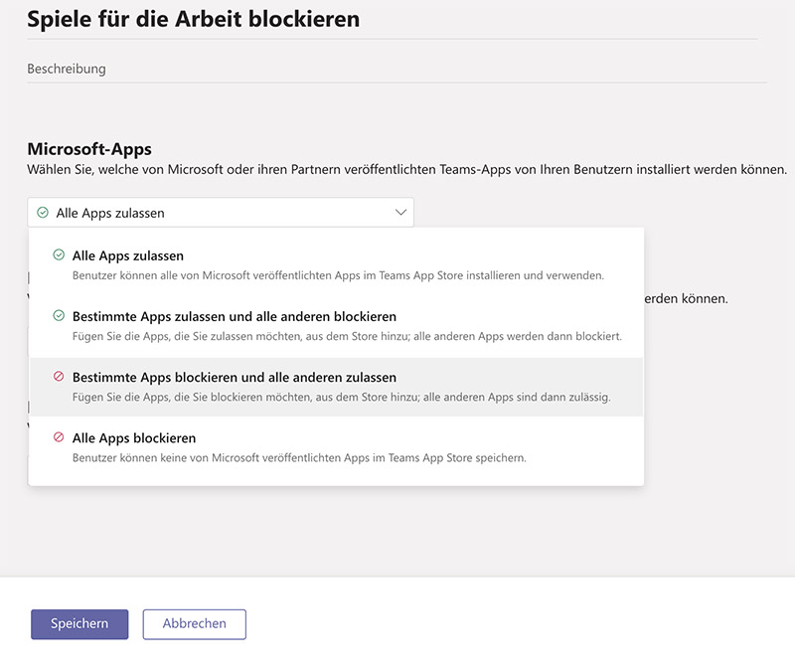Click description 'Benutzer können alle von Microsoft veröffentlichten Apps'
Viewport: 795px width, 672px height.
[338, 275]
